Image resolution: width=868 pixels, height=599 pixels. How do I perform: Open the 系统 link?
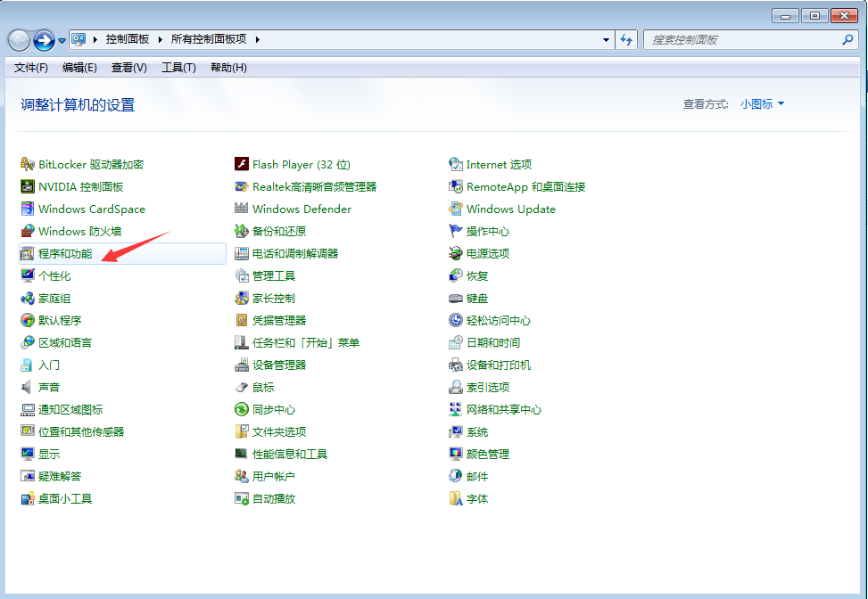pyautogui.click(x=477, y=432)
